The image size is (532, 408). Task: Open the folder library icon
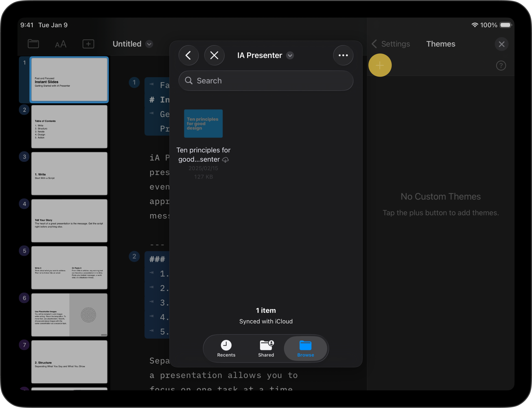coord(33,44)
